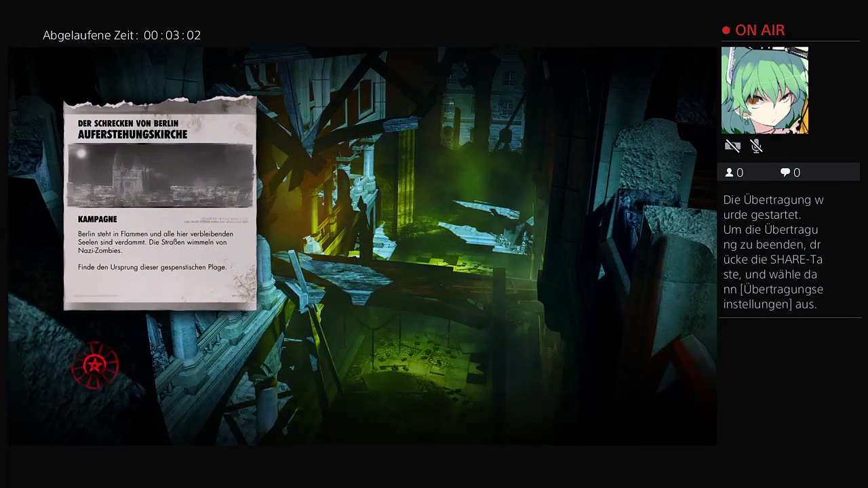Click the ON AIR broadcast label

[x=759, y=30]
